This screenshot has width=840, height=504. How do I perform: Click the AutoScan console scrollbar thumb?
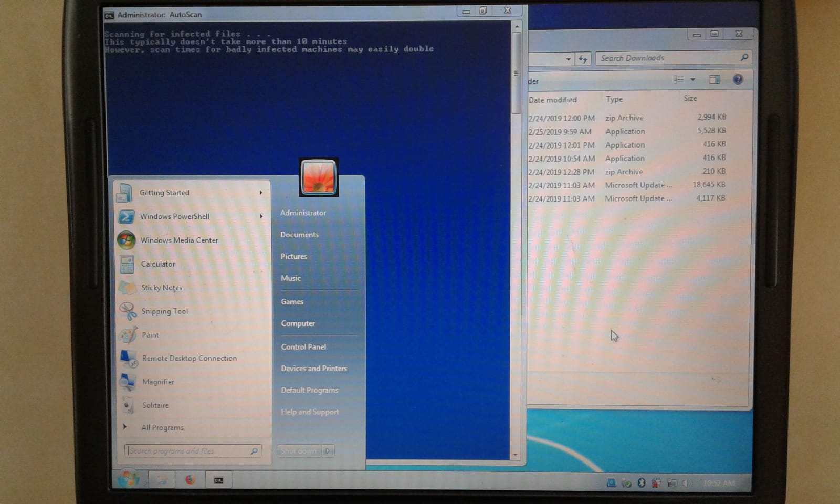pos(516,73)
